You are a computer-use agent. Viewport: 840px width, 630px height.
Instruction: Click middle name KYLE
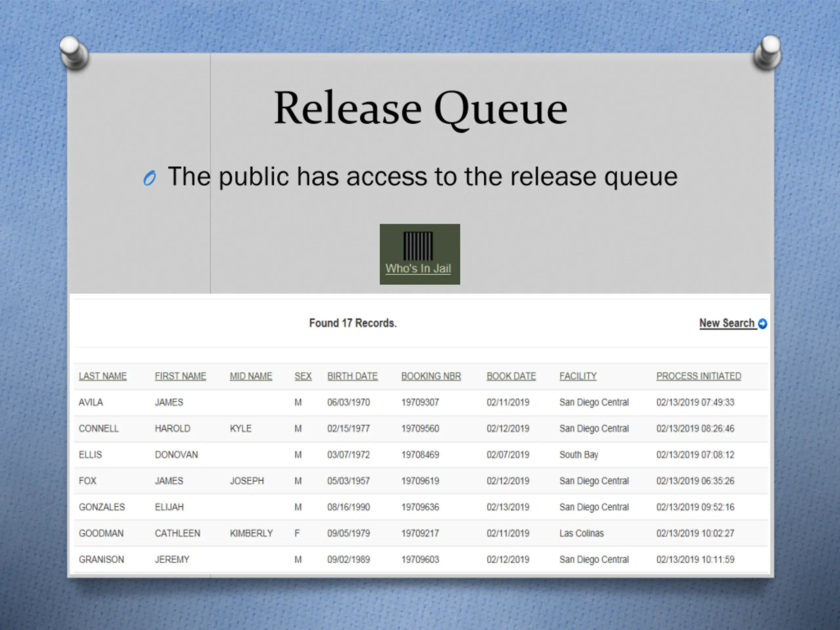click(x=241, y=429)
